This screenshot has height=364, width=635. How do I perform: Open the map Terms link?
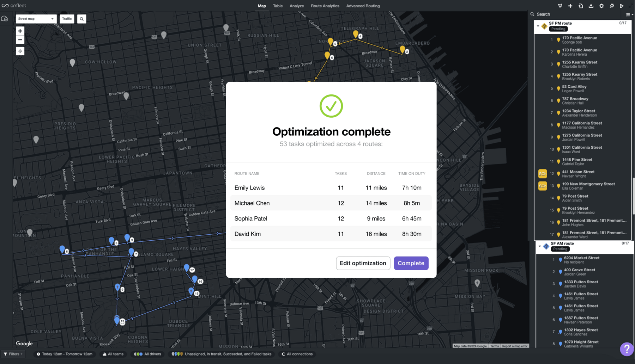coord(495,346)
